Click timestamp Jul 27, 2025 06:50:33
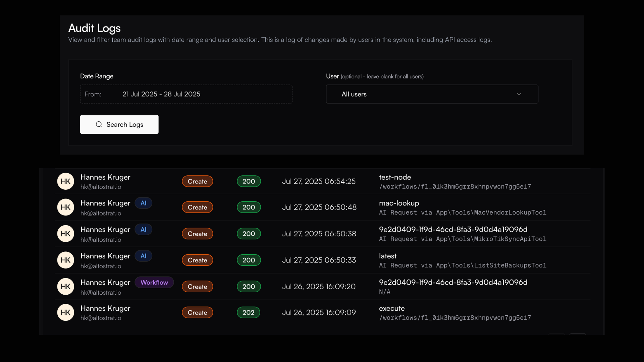The width and height of the screenshot is (644, 362). 319,260
